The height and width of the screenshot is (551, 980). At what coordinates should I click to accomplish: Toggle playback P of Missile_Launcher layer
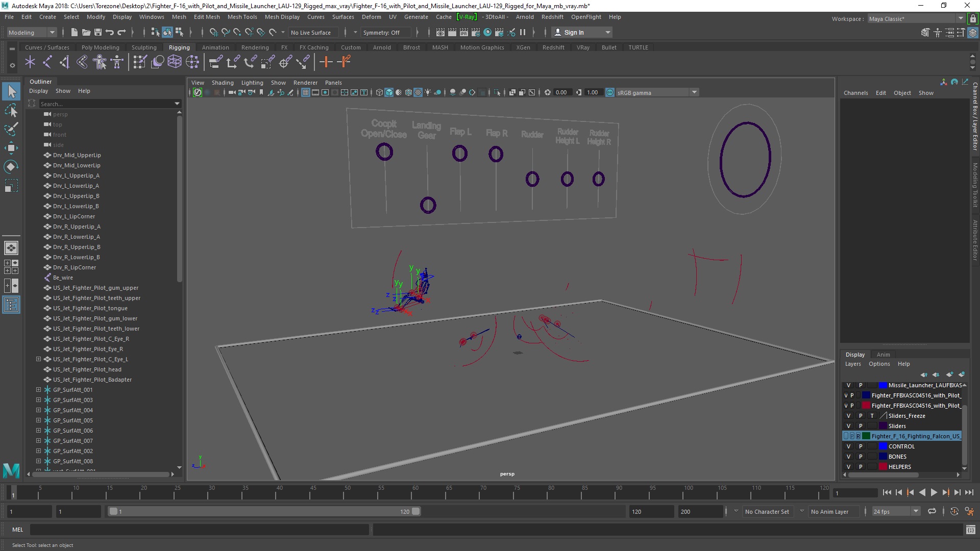pyautogui.click(x=861, y=385)
